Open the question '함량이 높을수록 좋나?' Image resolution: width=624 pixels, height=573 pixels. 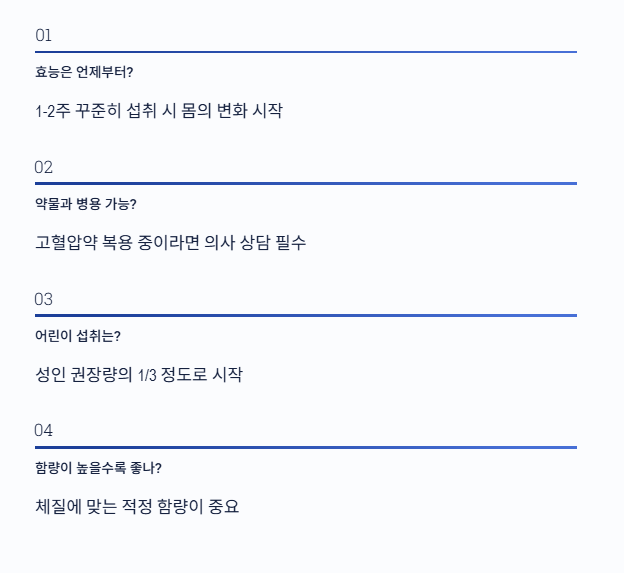pos(98,468)
